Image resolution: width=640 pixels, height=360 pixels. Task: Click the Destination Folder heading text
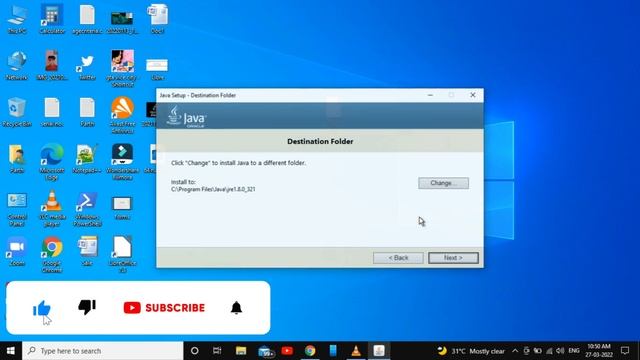[320, 141]
